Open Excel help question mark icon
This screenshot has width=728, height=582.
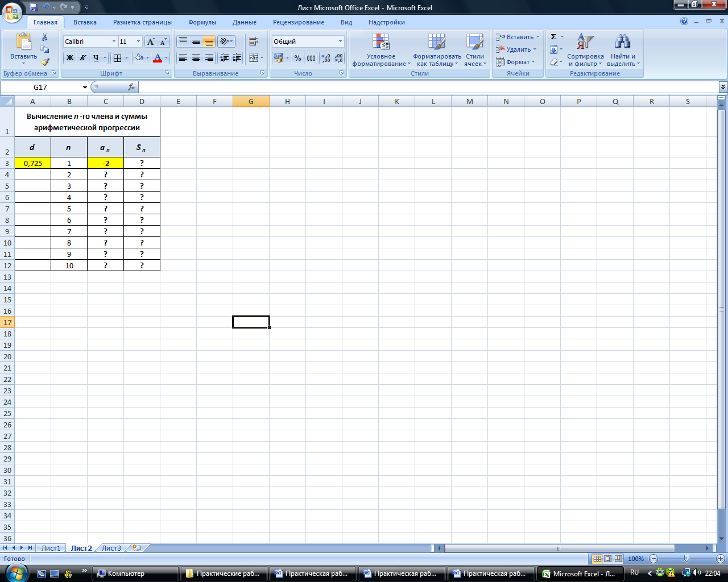(684, 22)
